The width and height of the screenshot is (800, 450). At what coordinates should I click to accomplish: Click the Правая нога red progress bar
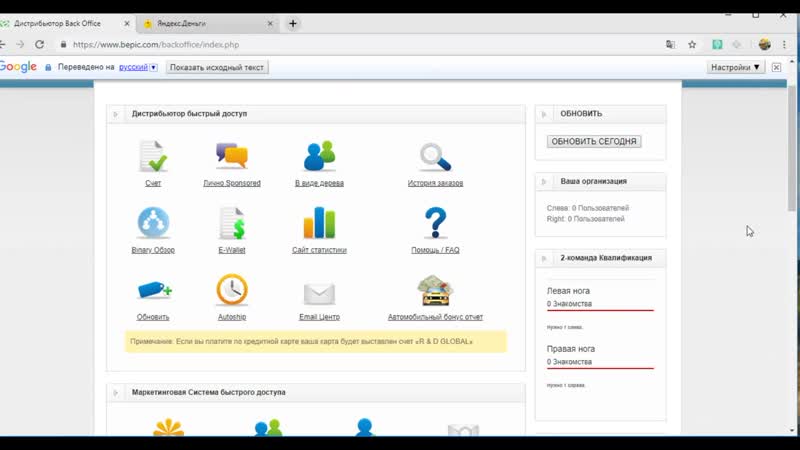click(x=600, y=368)
